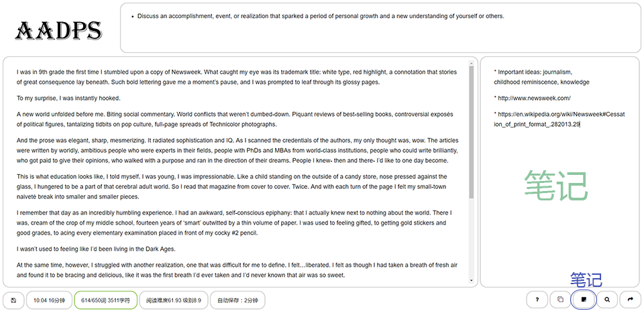Click the save disk icon button
Screen dimensions: 644x315
point(13,300)
